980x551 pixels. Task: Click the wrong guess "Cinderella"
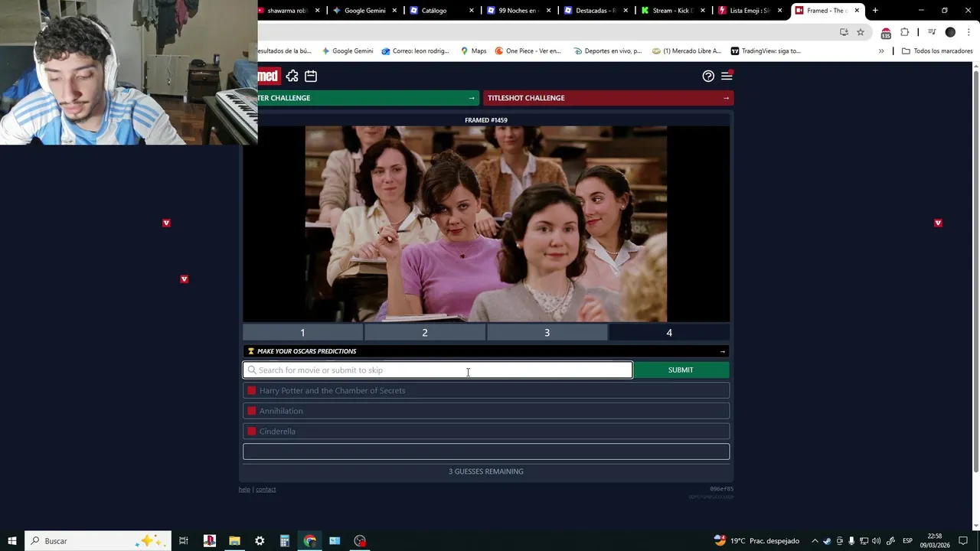pyautogui.click(x=486, y=432)
